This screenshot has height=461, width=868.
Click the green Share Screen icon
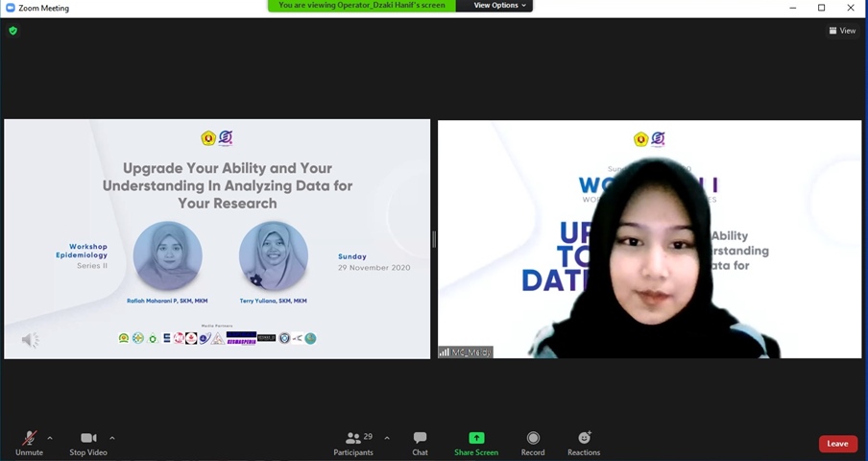point(476,438)
